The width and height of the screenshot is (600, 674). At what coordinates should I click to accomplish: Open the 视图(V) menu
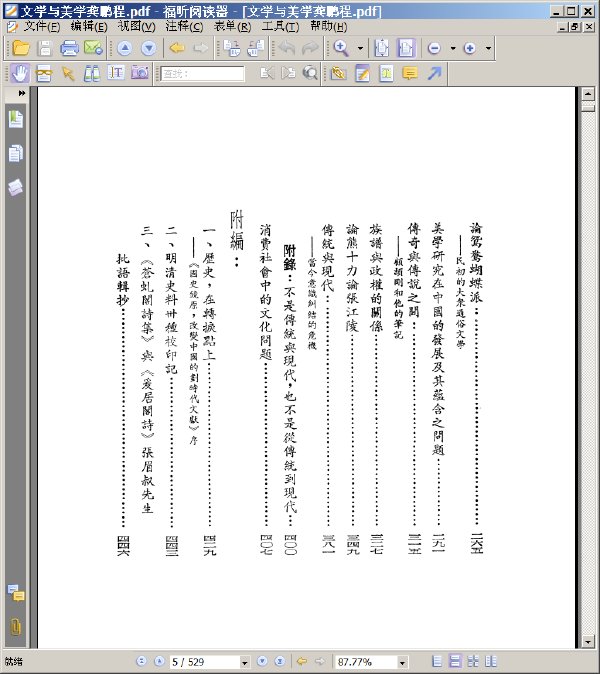point(137,27)
